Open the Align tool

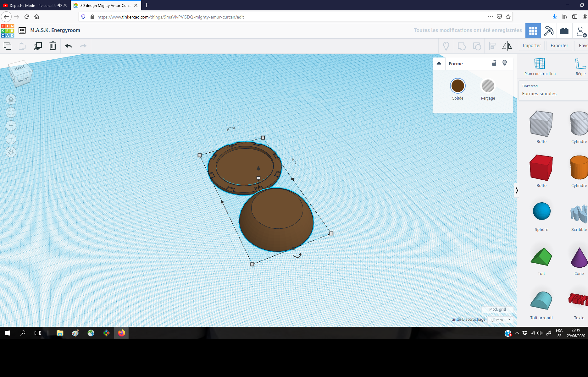click(492, 46)
